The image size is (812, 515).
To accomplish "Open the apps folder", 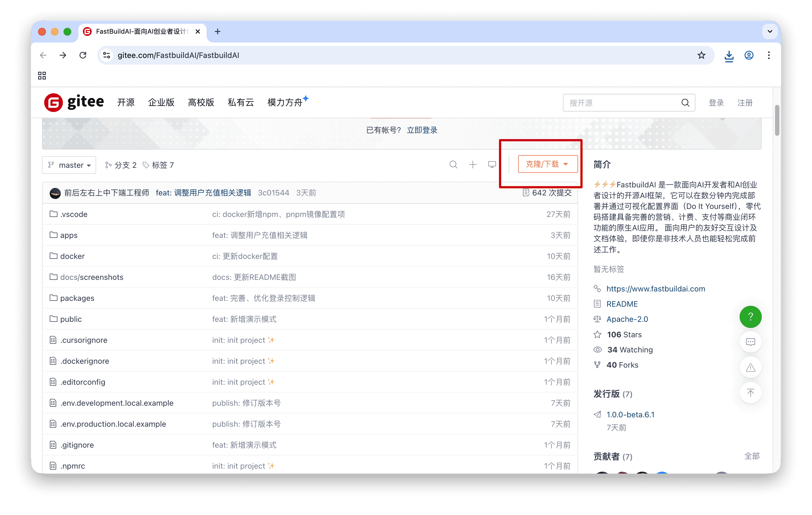I will (68, 235).
